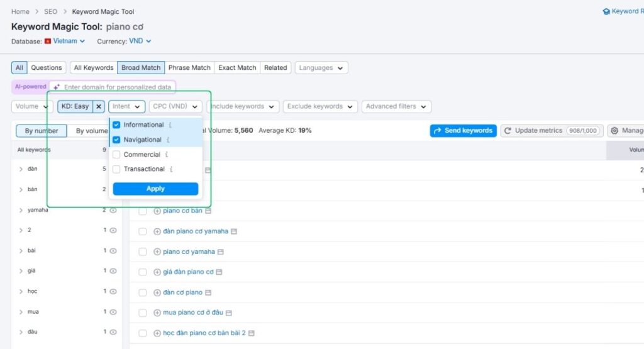Click the plus icon beside giá đàn piano cơ
Viewport: 644px width, 349px height.
(157, 272)
